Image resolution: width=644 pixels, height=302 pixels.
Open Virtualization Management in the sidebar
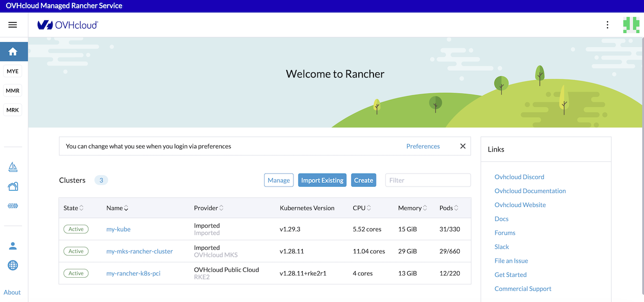13,206
